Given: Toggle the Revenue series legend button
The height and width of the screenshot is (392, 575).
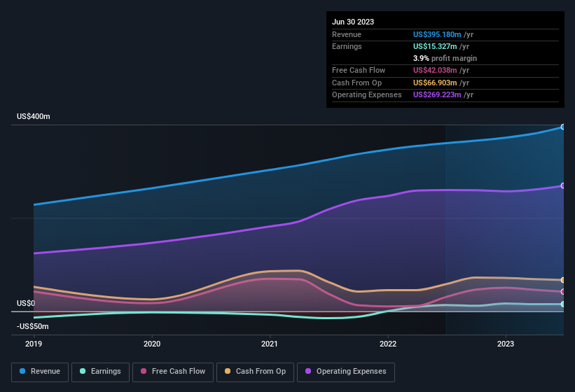Looking at the screenshot, I should [x=40, y=372].
